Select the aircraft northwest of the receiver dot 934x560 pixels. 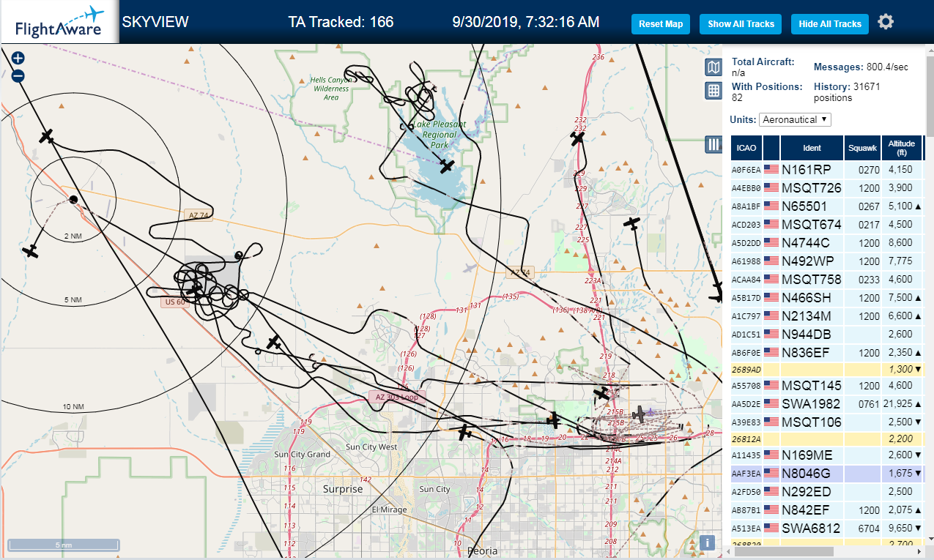47,135
